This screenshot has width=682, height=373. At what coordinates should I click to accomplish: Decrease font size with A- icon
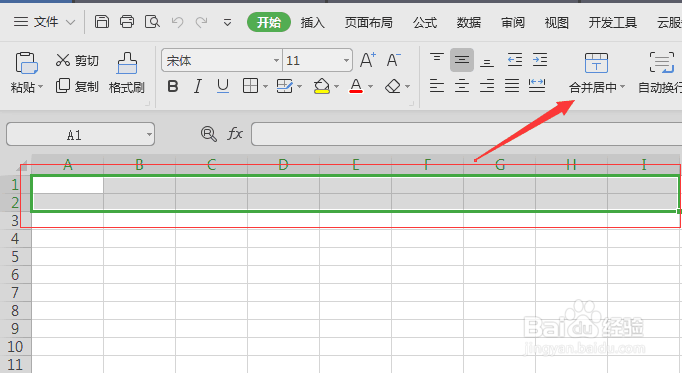click(x=393, y=60)
